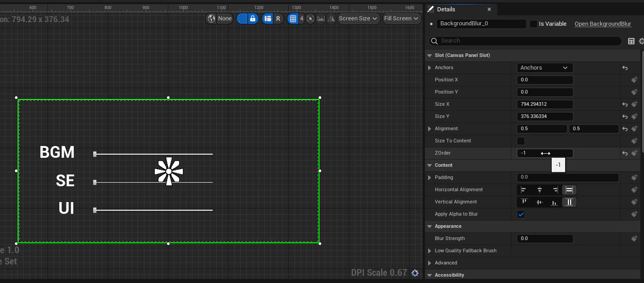Open the property matrix table icon

[x=631, y=41]
